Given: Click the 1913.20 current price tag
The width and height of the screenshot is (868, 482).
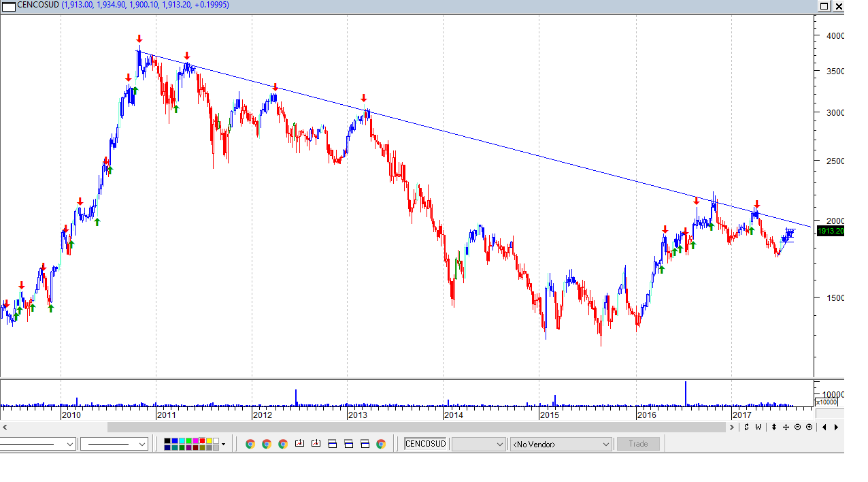Looking at the screenshot, I should (x=831, y=231).
